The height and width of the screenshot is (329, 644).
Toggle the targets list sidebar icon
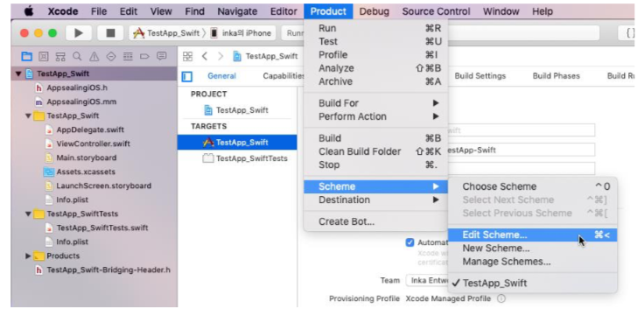[x=187, y=76]
